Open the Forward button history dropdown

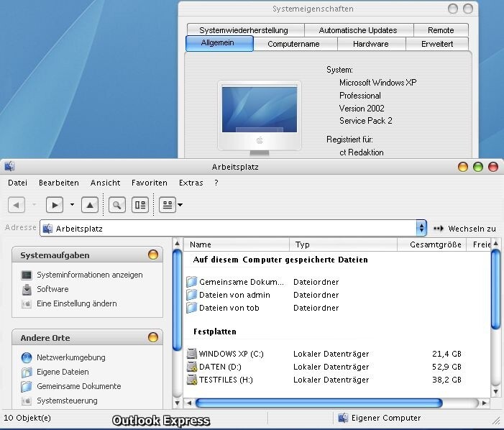(72, 204)
